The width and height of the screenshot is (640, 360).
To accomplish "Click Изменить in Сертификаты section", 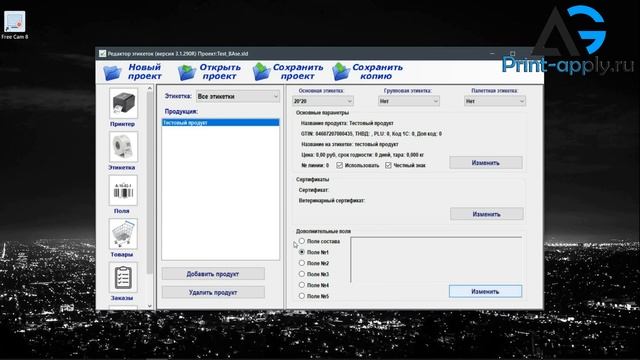I will 487,214.
